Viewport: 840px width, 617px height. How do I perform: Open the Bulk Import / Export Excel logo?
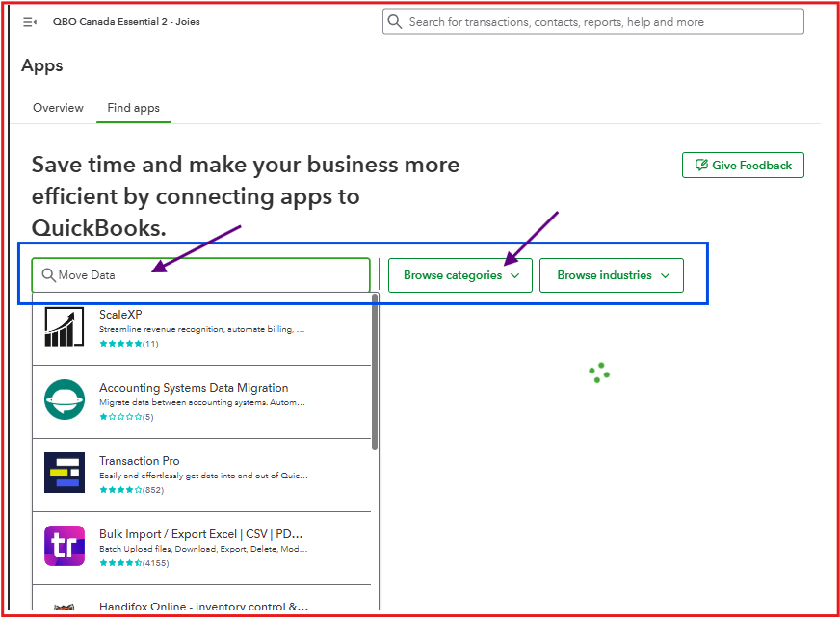coord(65,546)
